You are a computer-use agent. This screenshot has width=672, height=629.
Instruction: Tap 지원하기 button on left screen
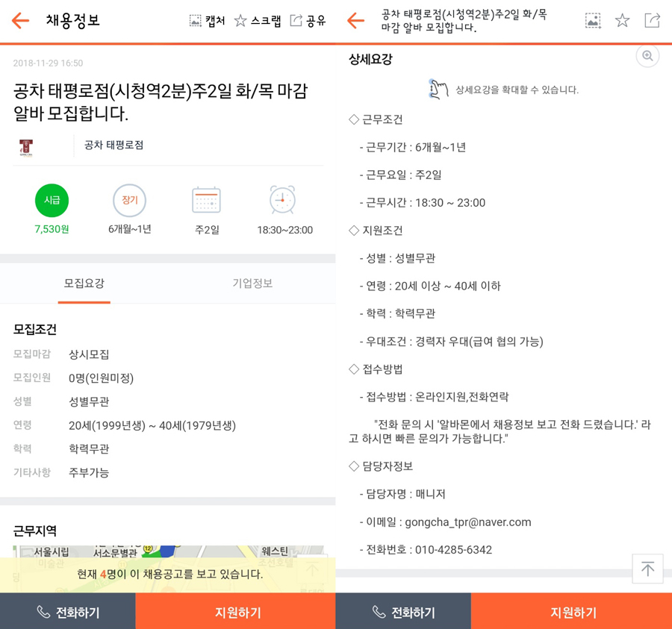[235, 612]
